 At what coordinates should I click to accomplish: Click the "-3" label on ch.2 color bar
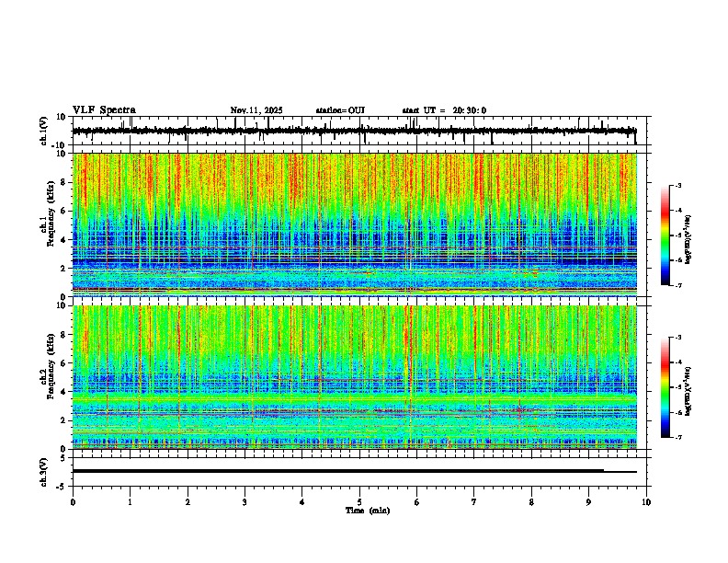677,338
